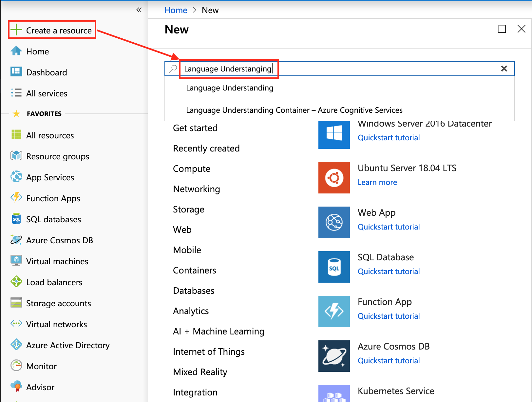This screenshot has width=532, height=402.
Task: Click the SQL databases icon in sidebar
Action: (x=16, y=219)
